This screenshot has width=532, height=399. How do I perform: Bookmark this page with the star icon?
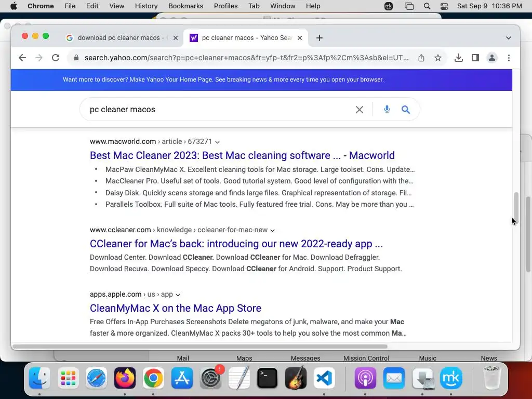438,58
